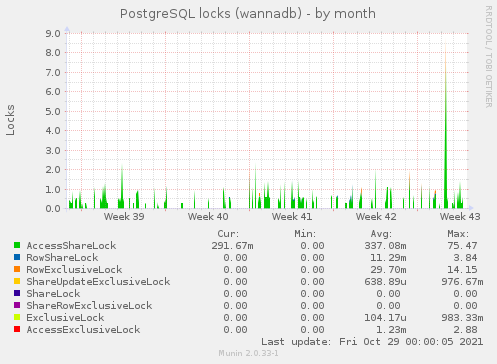Click the ShareUpdateExclusiveLock average 638.89u
This screenshot has height=364, width=497.
385,282
